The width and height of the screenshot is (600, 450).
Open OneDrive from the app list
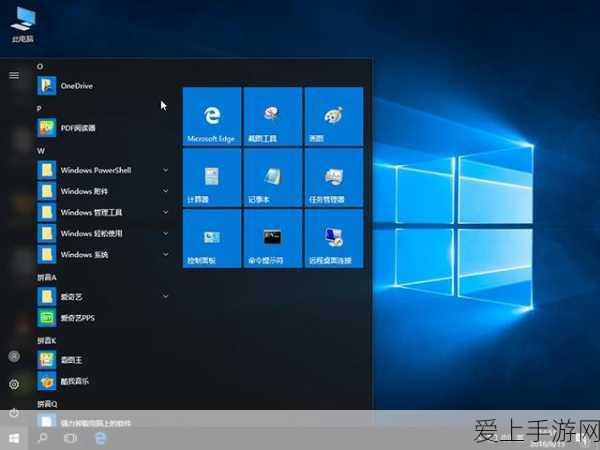(103, 86)
